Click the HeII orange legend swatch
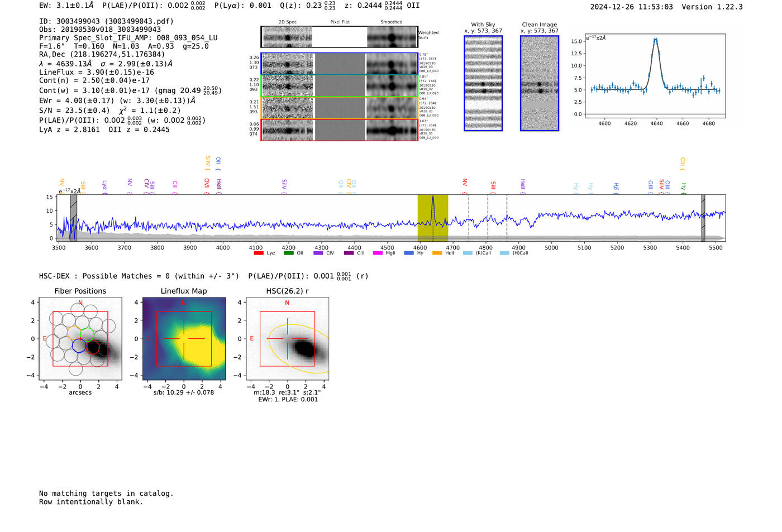Screen dimensions: 782x532 tap(437, 253)
